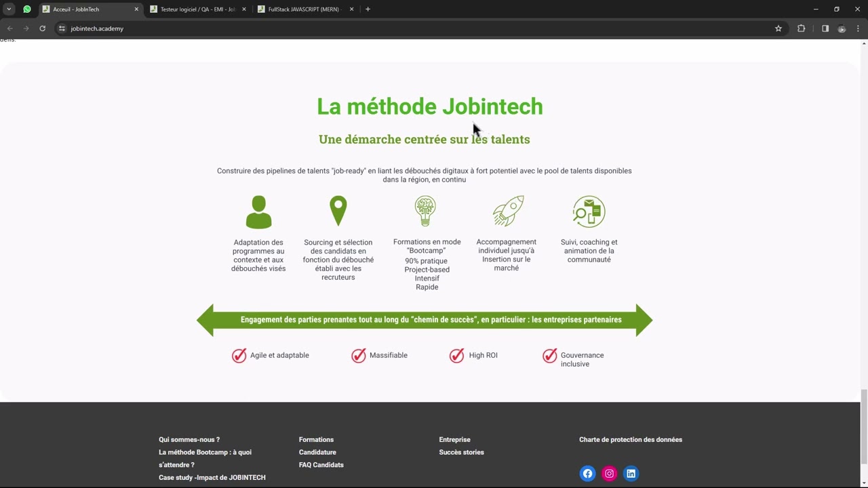Image resolution: width=868 pixels, height=488 pixels.
Task: Open the Chrome three-dot menu
Action: (x=859, y=28)
